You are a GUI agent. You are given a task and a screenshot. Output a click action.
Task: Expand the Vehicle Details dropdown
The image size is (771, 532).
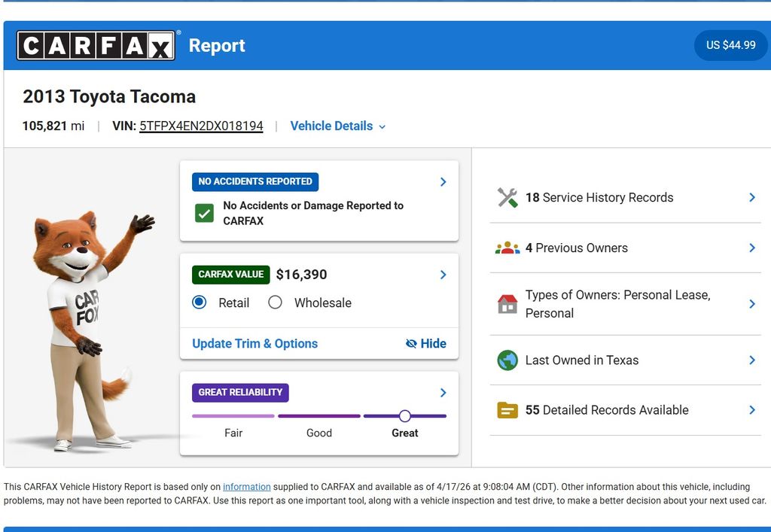click(x=338, y=126)
